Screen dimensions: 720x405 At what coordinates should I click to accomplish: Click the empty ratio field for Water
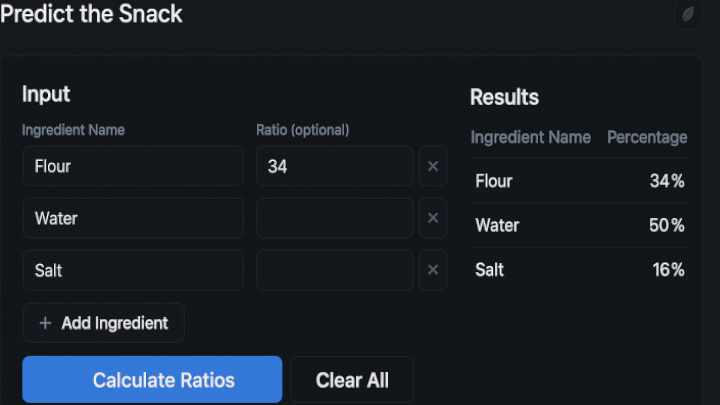[335, 218]
